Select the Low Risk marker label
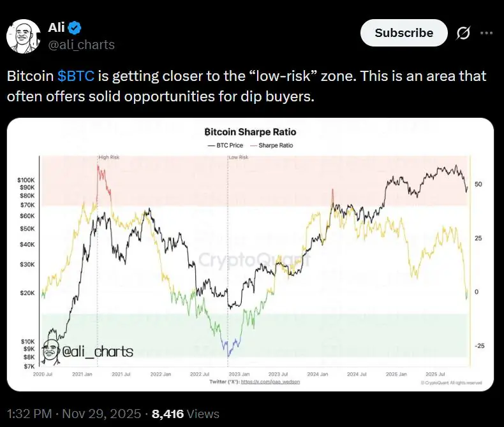 pyautogui.click(x=238, y=157)
